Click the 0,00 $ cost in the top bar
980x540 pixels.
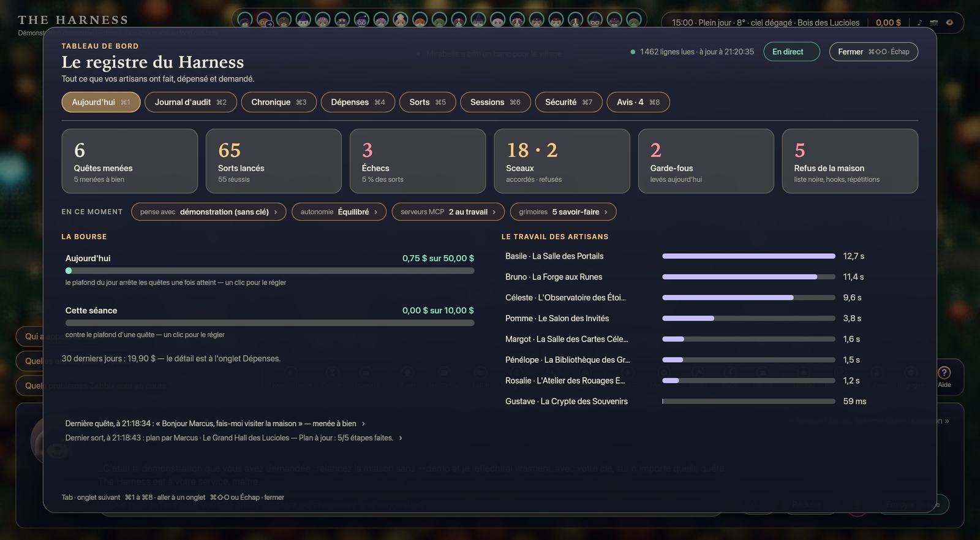888,23
